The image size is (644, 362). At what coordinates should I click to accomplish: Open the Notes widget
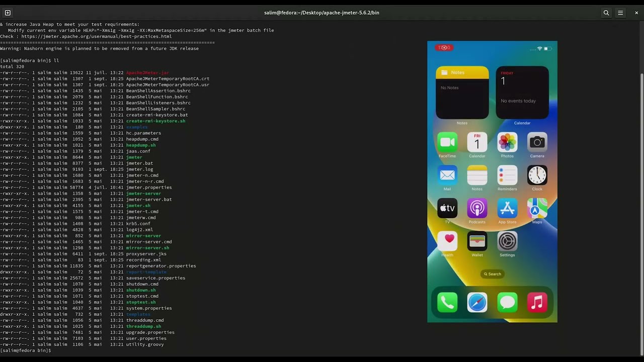(462, 93)
